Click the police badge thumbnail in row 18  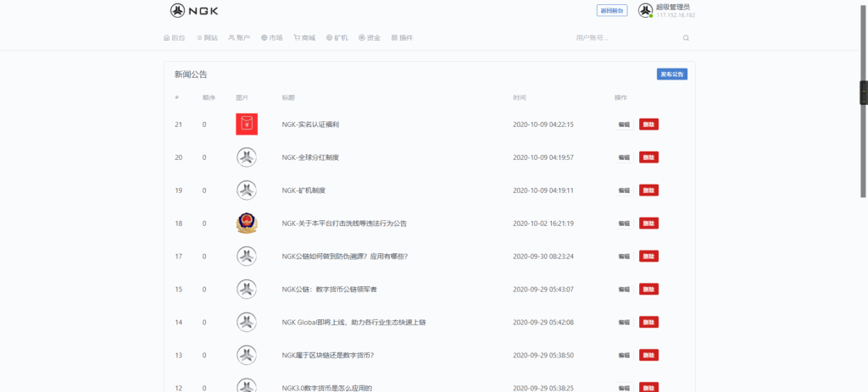(x=247, y=224)
